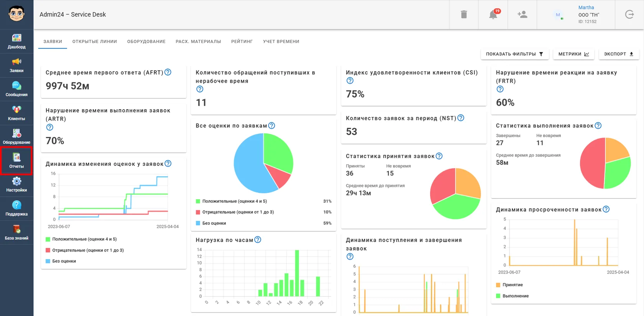The height and width of the screenshot is (316, 644).
Task: Show help for Динамика поступления и завершения
Action: [350, 256]
